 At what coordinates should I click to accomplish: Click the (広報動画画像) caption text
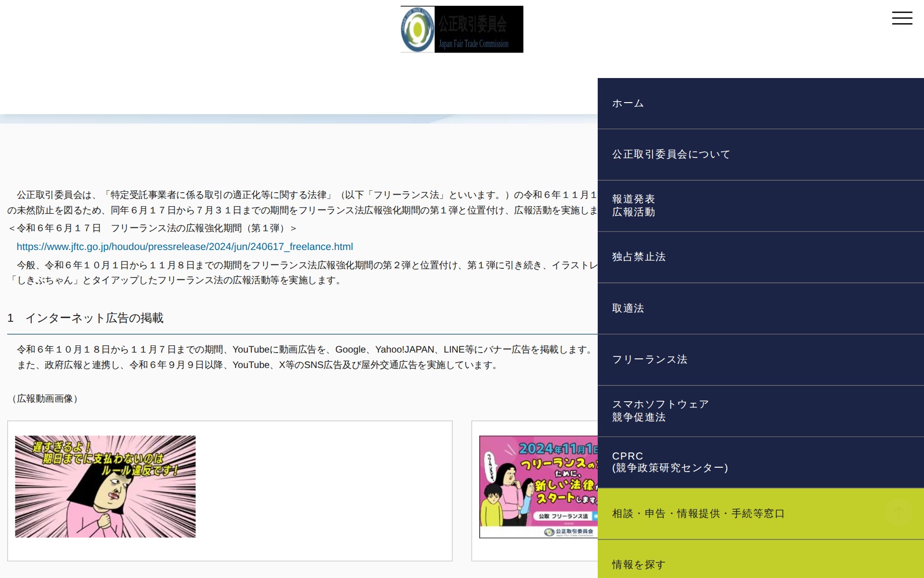tap(45, 398)
